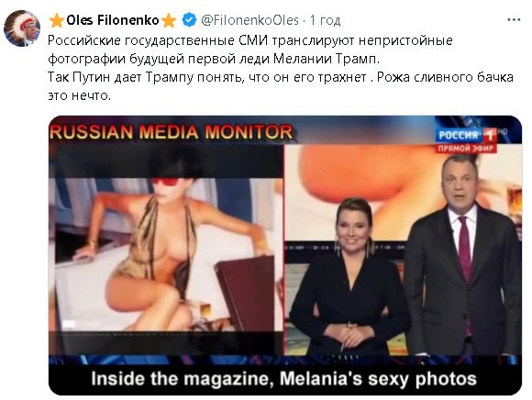Open the Oles Filonenko display name link
The image size is (532, 400).
tap(113, 20)
